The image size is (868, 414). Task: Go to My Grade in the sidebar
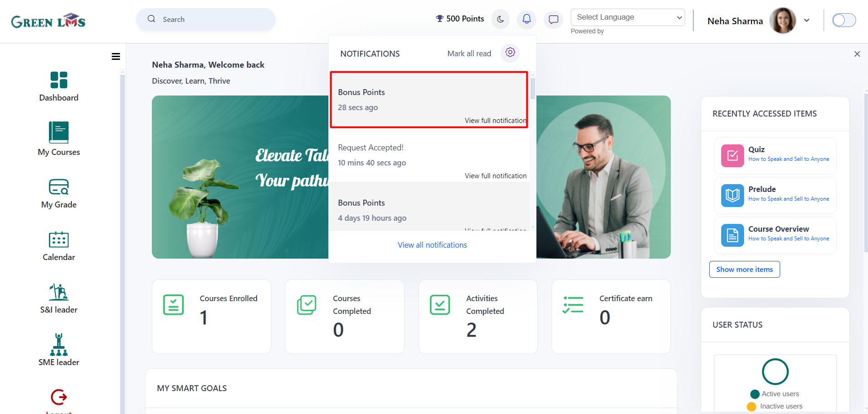(59, 186)
